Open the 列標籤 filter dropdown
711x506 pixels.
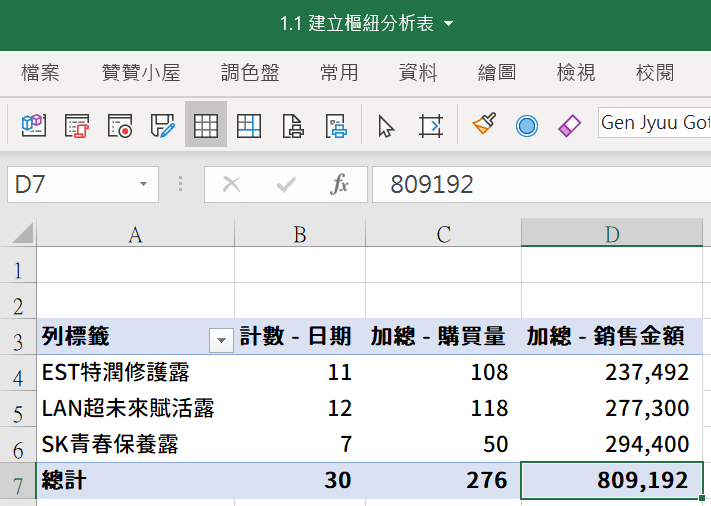click(x=221, y=340)
